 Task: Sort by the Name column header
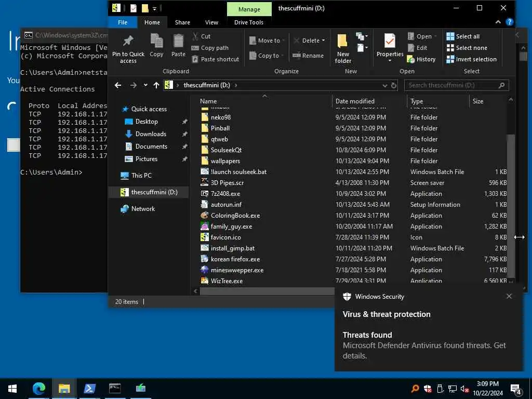264,101
